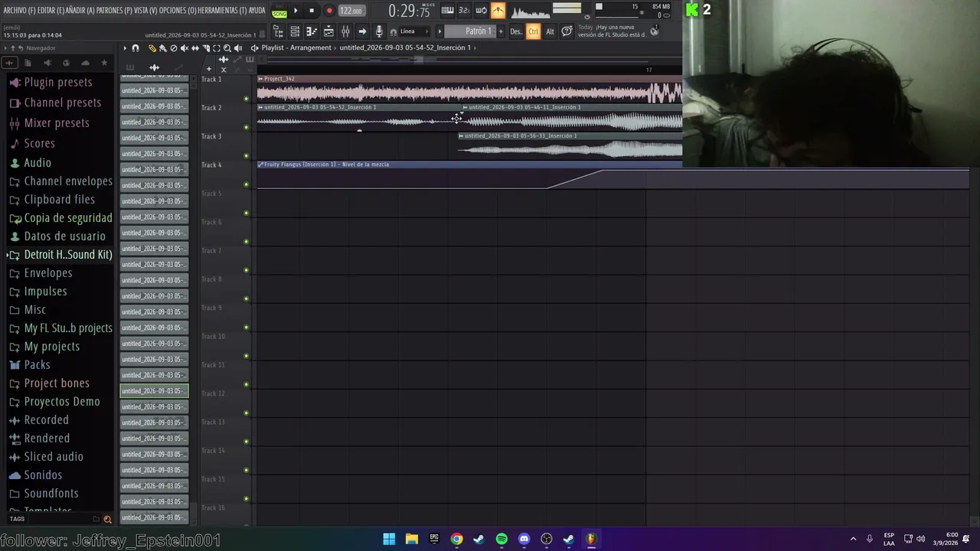Open the PATRONES (P) menu
This screenshot has height=551, width=980.
pyautogui.click(x=114, y=11)
